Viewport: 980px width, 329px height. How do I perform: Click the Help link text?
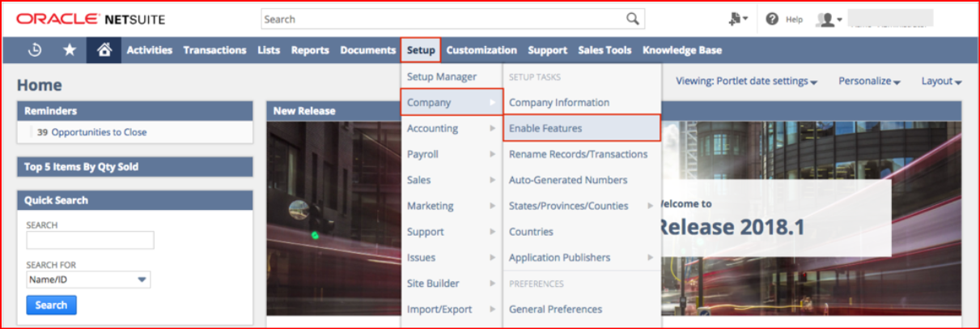click(x=794, y=19)
